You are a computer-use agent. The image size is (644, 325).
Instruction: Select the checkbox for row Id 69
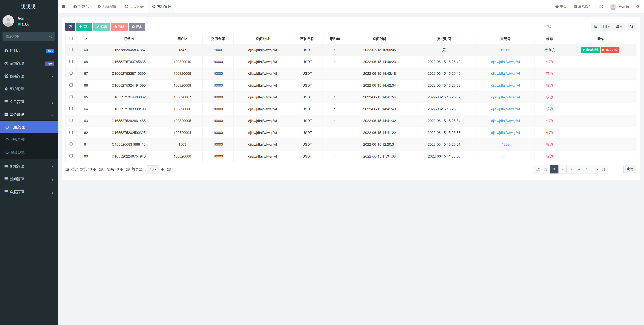pyautogui.click(x=71, y=49)
